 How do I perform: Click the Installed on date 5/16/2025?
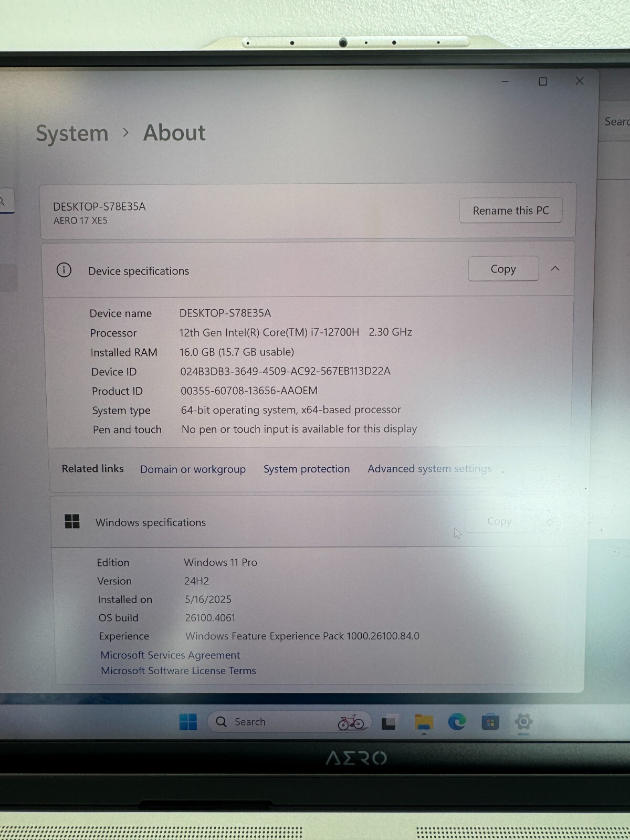(x=208, y=600)
